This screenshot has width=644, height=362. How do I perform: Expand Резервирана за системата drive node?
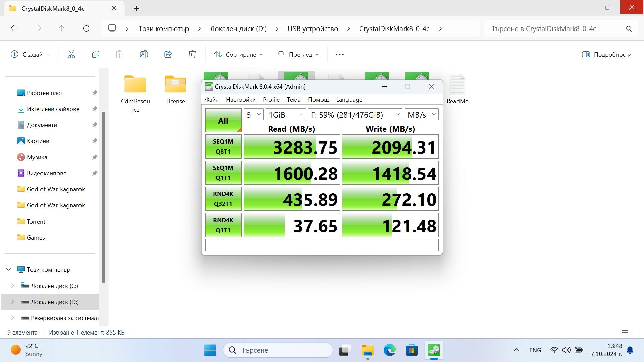[x=13, y=318]
